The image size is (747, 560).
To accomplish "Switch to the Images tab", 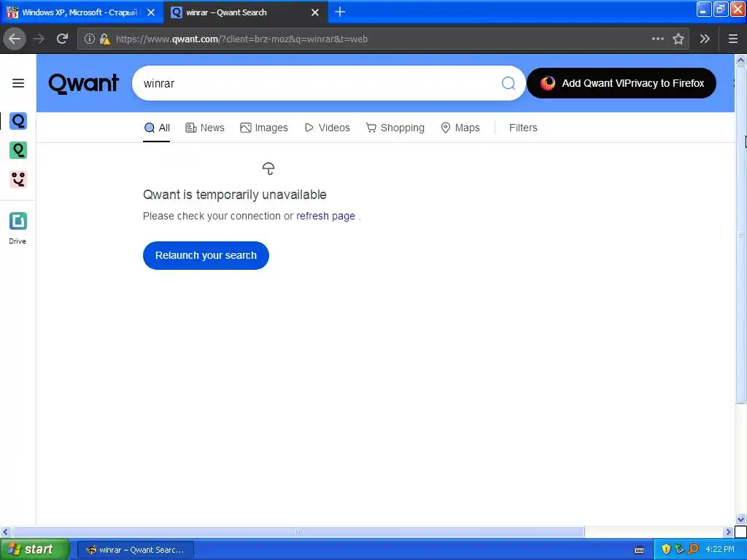I will pyautogui.click(x=264, y=128).
